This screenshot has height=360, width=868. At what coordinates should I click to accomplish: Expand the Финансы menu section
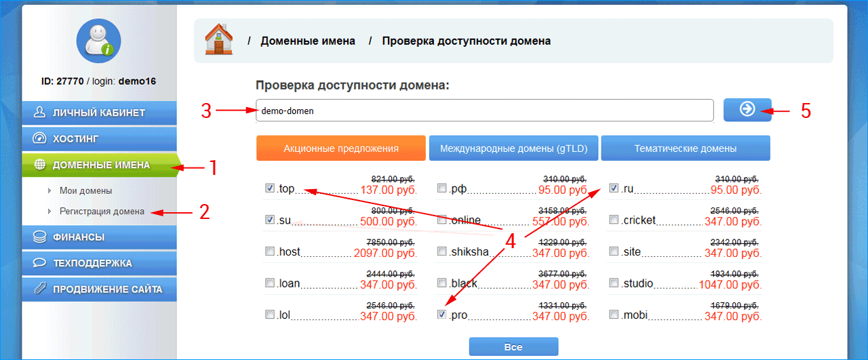point(99,237)
